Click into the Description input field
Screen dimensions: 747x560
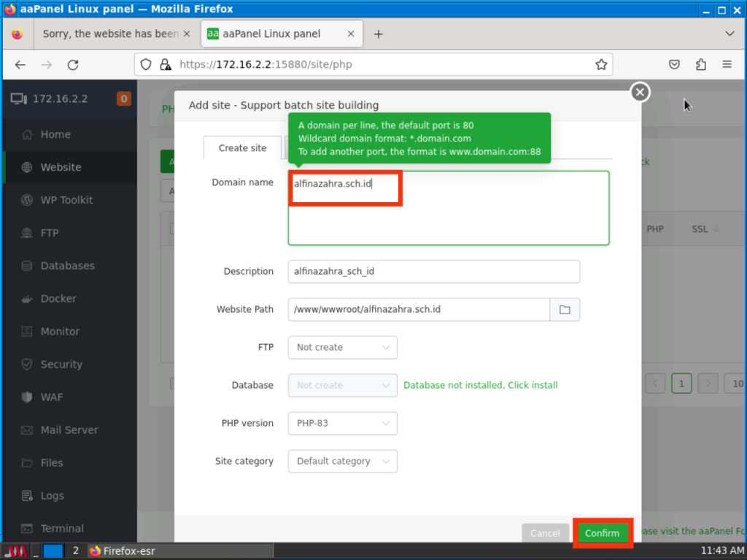click(433, 271)
